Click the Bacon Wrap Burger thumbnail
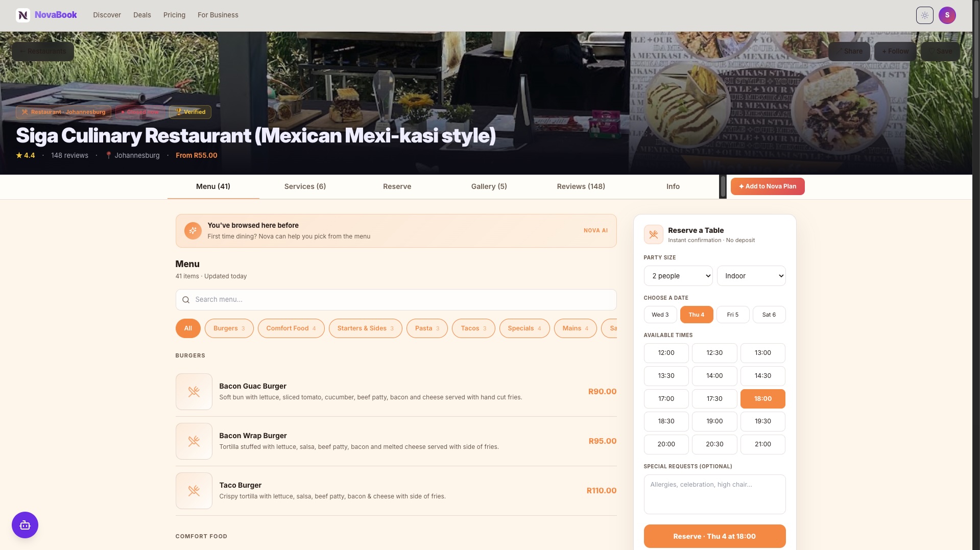980x550 pixels. [x=194, y=441]
